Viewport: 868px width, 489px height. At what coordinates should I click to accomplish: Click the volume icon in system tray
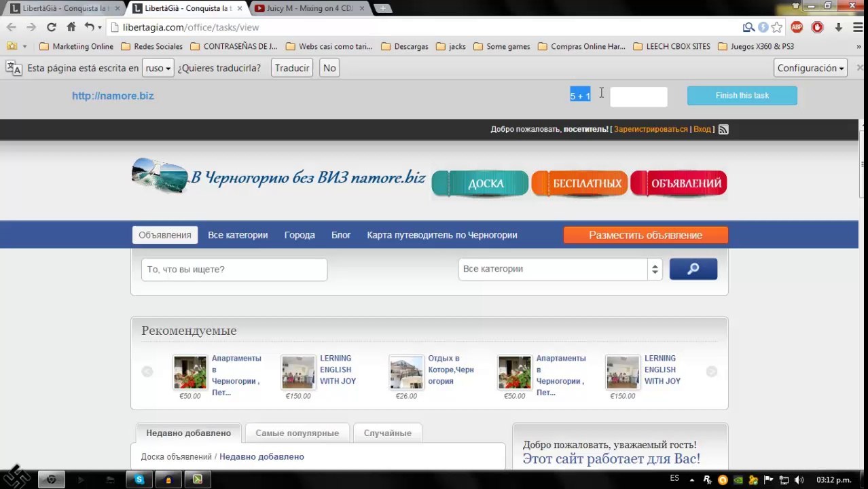click(799, 479)
